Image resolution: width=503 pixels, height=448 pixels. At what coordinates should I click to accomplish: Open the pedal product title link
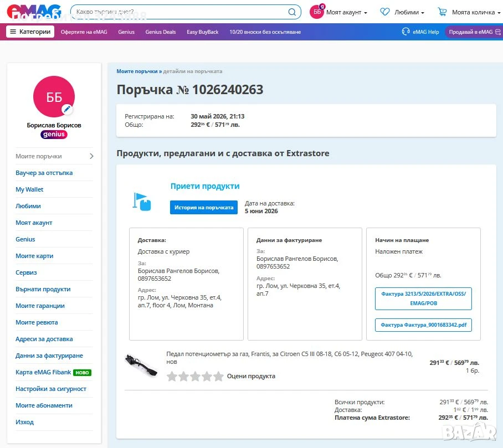click(289, 358)
